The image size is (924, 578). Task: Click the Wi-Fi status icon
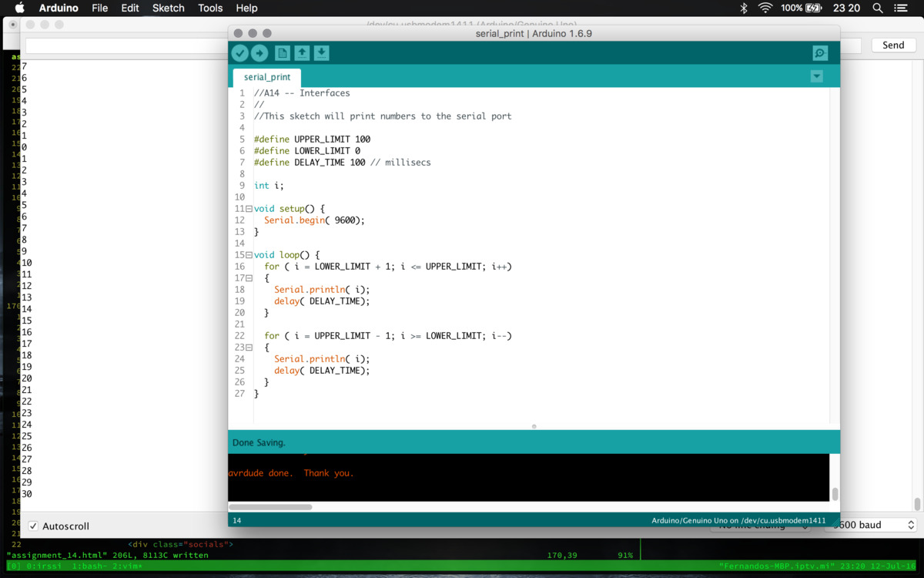pyautogui.click(x=765, y=8)
